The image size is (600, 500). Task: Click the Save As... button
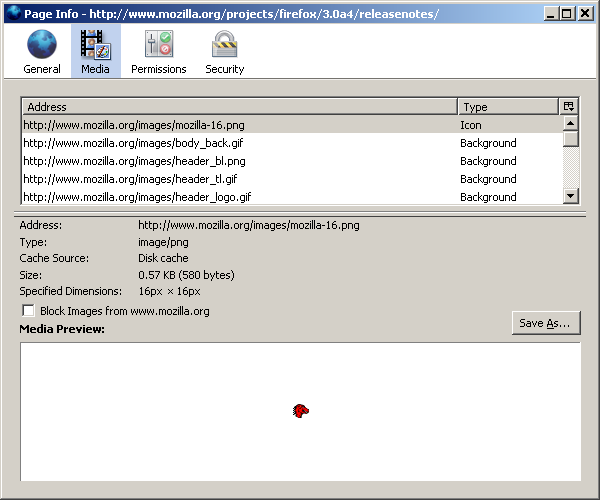pos(546,323)
